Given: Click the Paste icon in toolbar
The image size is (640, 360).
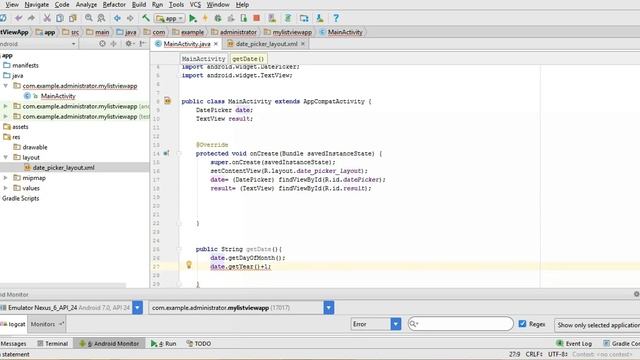Looking at the screenshot, I should tap(73, 18).
